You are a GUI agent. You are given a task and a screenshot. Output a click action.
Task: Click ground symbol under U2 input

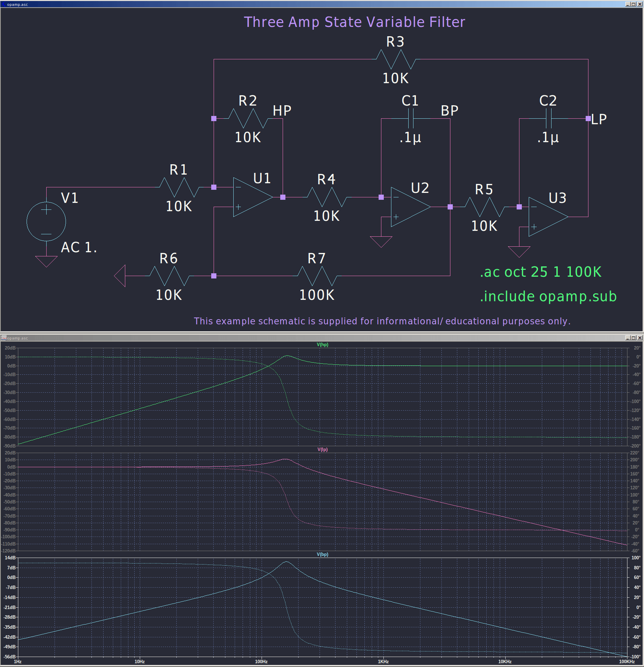tap(381, 242)
